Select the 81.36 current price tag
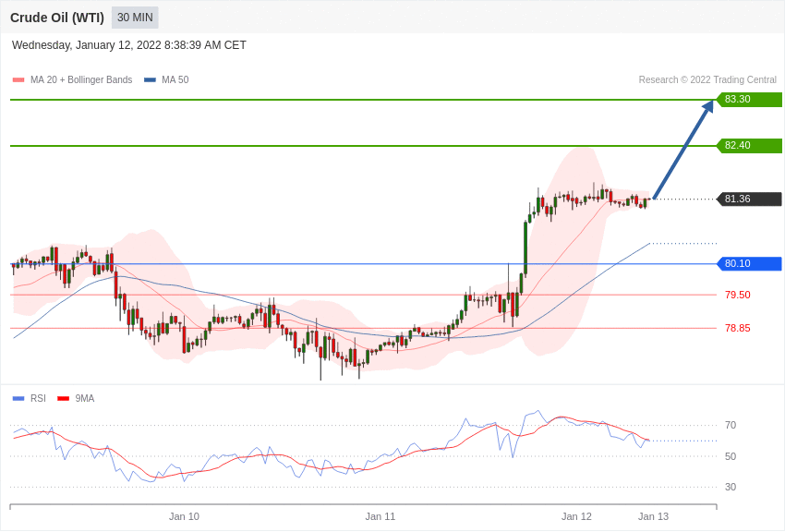Viewport: 785px width, 532px height. click(x=750, y=199)
